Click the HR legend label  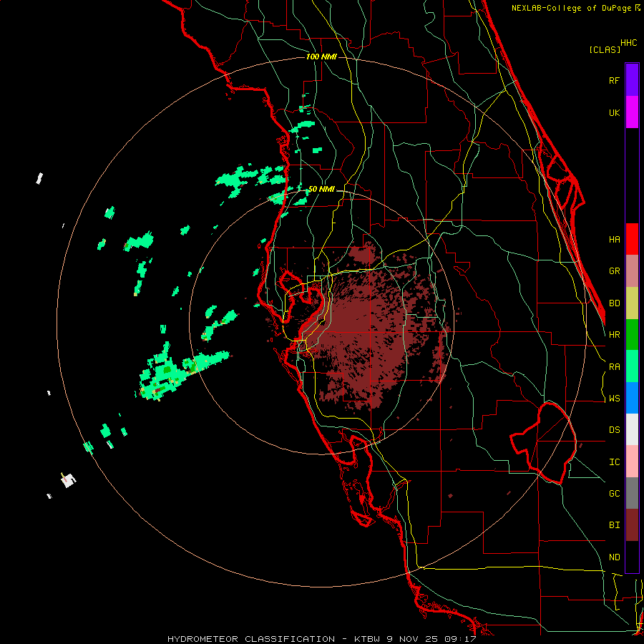(x=614, y=335)
